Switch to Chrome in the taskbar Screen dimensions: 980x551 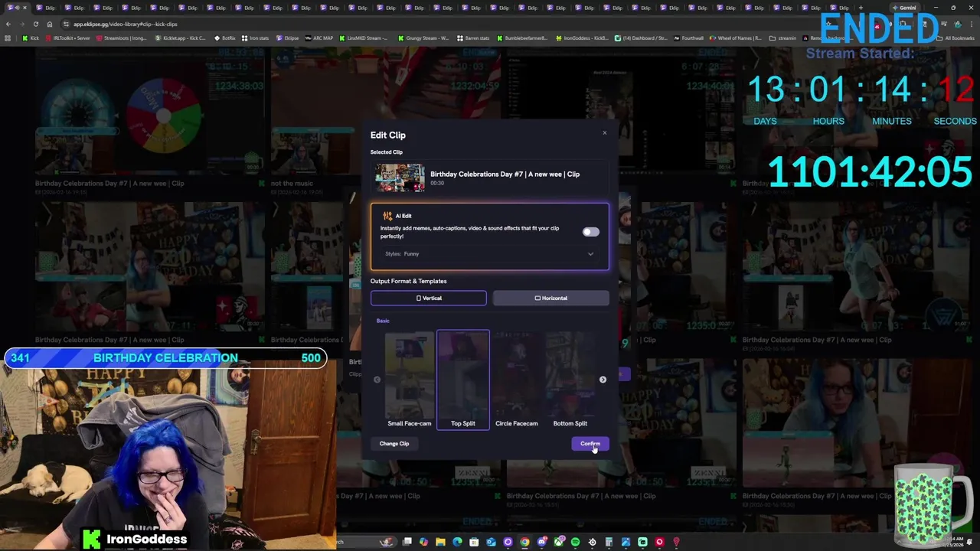click(524, 542)
